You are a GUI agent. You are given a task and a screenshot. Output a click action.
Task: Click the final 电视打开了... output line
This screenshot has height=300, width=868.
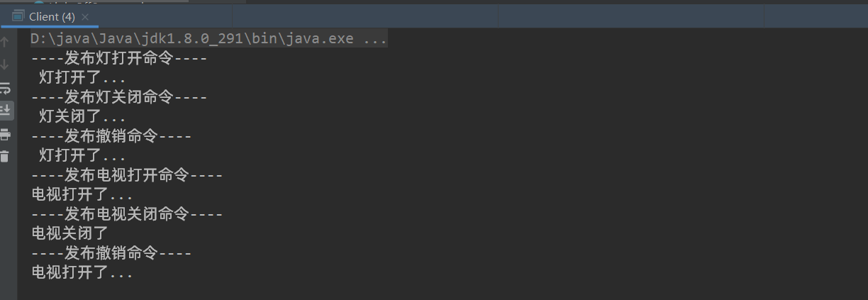pyautogui.click(x=82, y=272)
